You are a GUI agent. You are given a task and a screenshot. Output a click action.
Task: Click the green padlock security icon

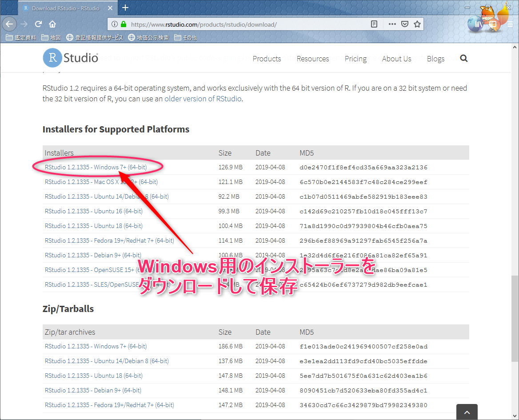tap(124, 24)
